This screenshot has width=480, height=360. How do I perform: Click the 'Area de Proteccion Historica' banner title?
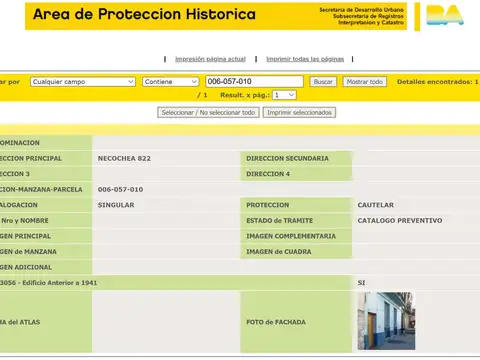click(x=144, y=14)
